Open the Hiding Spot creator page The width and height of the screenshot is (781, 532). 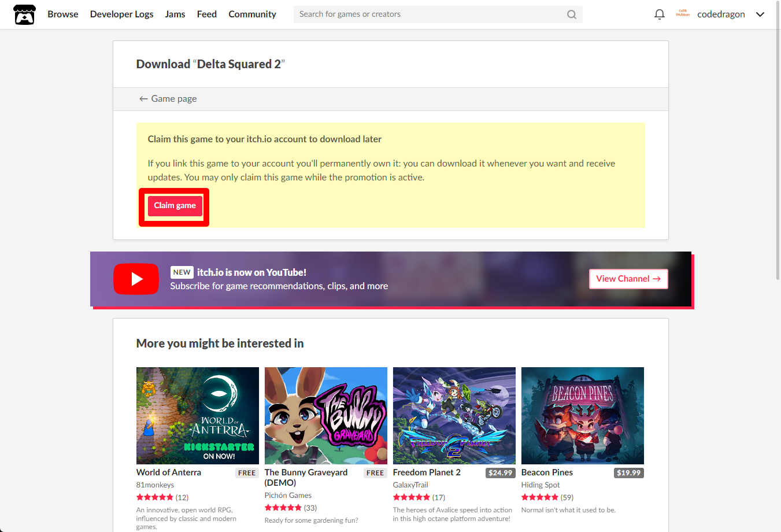click(541, 485)
